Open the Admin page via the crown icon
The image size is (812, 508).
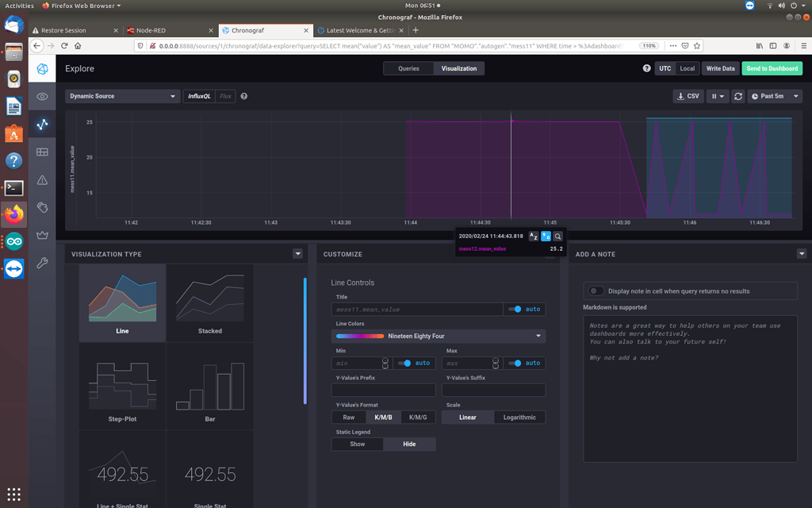pos(41,233)
